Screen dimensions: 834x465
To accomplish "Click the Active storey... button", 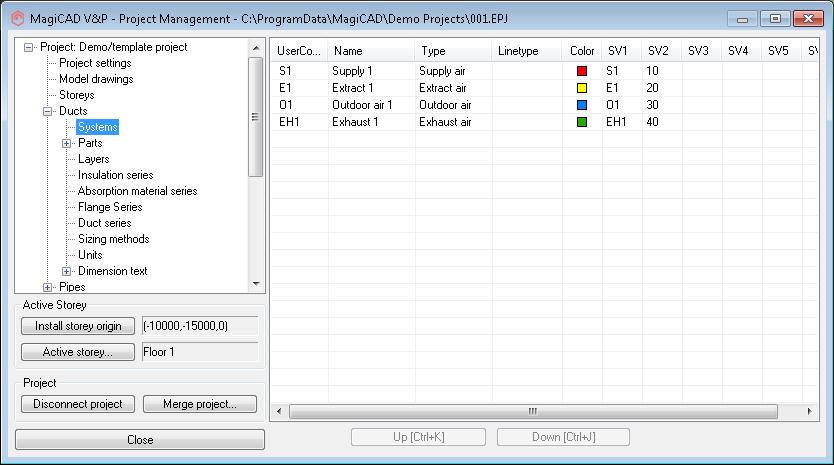I will pos(78,352).
